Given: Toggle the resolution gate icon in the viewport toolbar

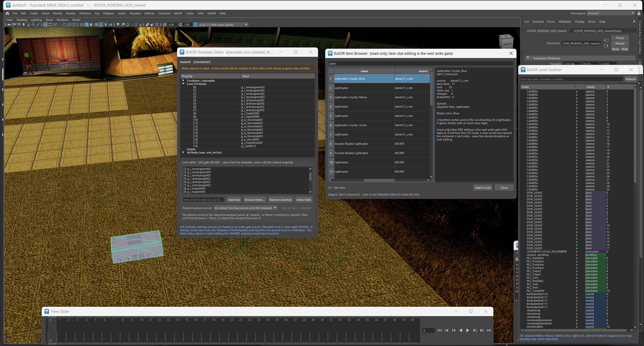Looking at the screenshot, I should coord(55,25).
